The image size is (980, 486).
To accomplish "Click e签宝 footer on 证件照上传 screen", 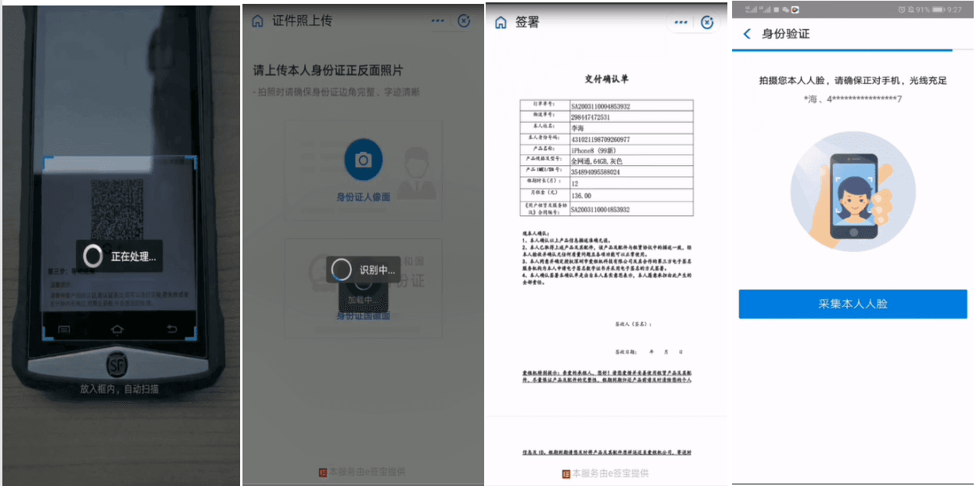I will coord(362,472).
